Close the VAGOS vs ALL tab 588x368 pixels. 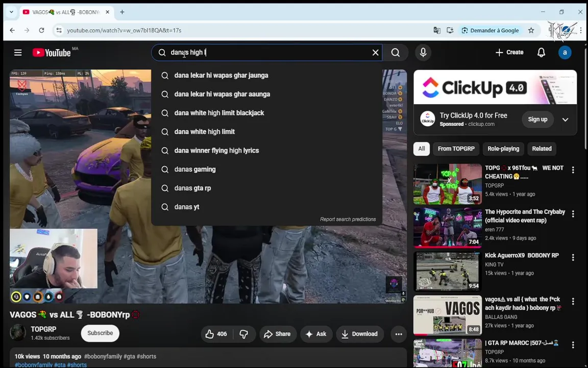(107, 12)
